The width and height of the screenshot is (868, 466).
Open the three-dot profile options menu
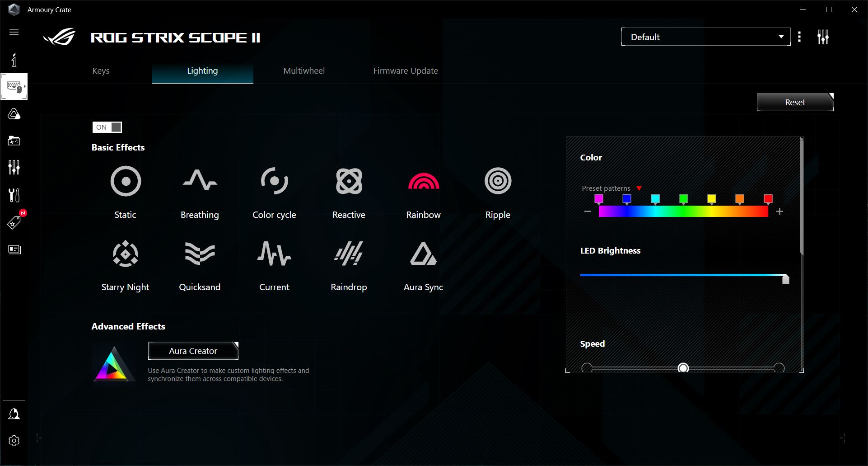click(799, 37)
